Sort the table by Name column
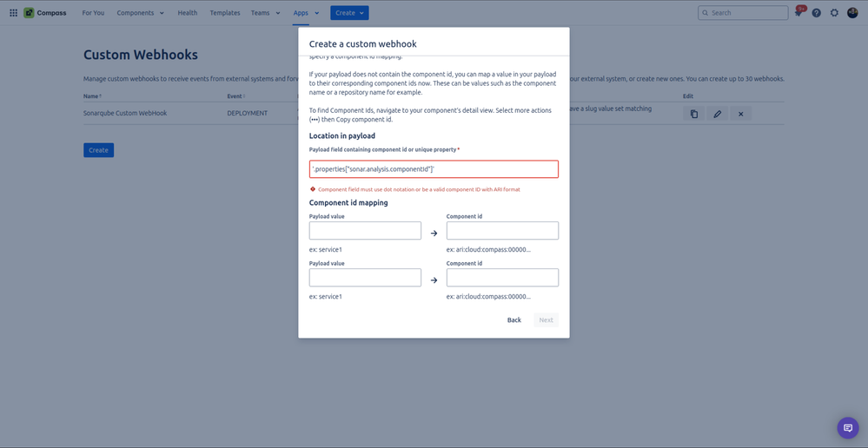 (x=92, y=96)
